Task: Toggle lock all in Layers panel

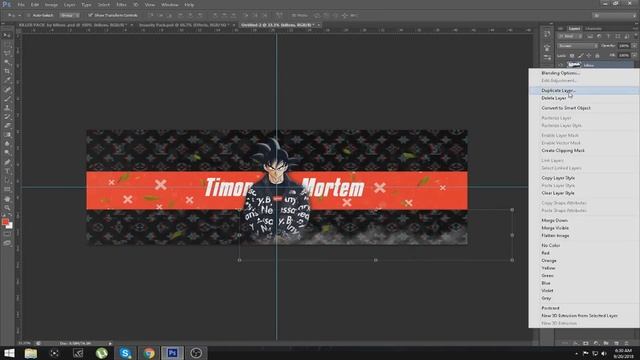Action: pos(597,56)
